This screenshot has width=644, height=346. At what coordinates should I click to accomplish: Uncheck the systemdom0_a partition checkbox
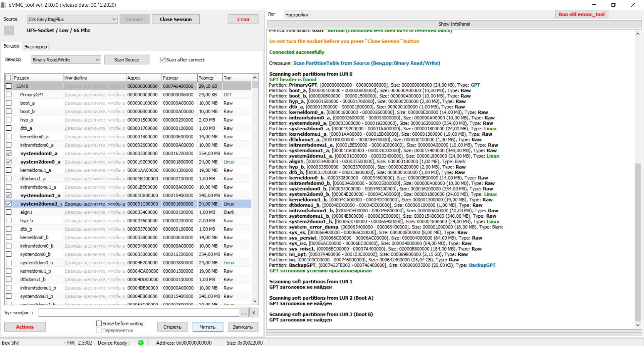pos(9,153)
